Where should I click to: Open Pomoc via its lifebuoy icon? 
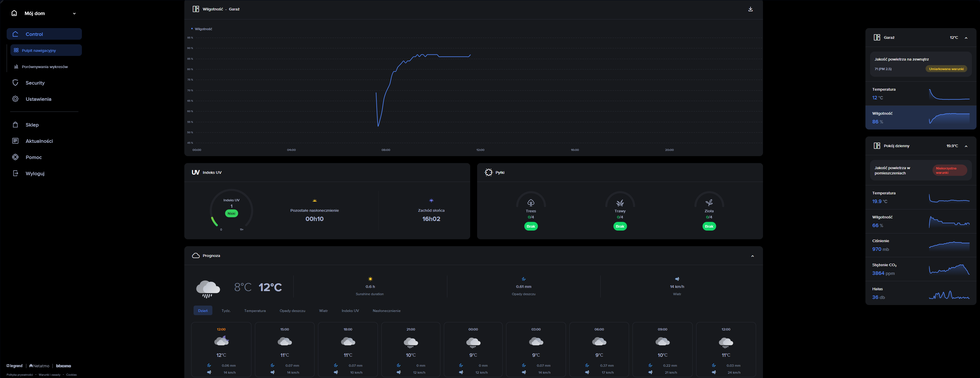pyautogui.click(x=15, y=157)
